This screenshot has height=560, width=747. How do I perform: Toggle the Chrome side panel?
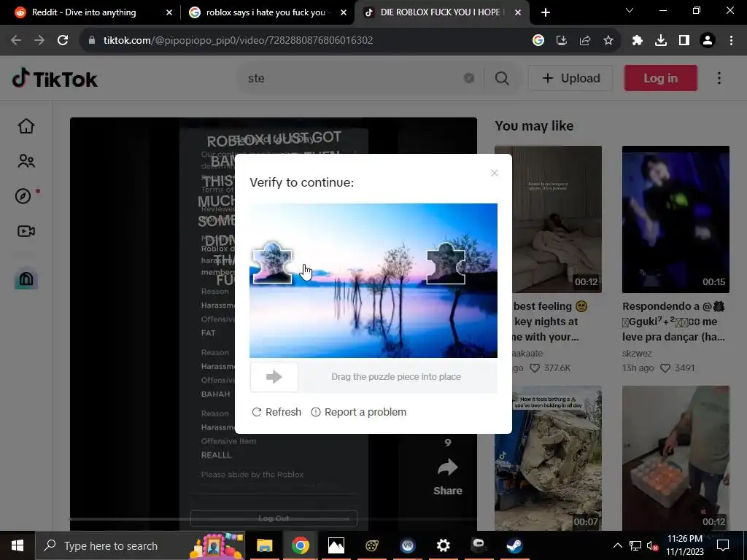click(x=684, y=41)
